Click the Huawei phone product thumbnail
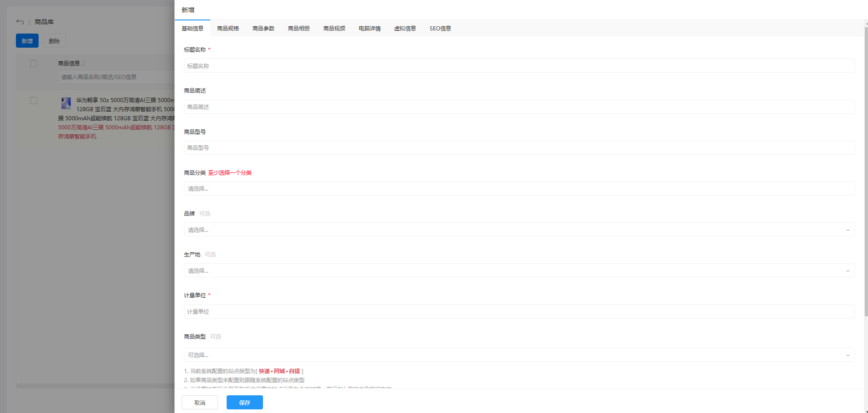 (x=66, y=103)
